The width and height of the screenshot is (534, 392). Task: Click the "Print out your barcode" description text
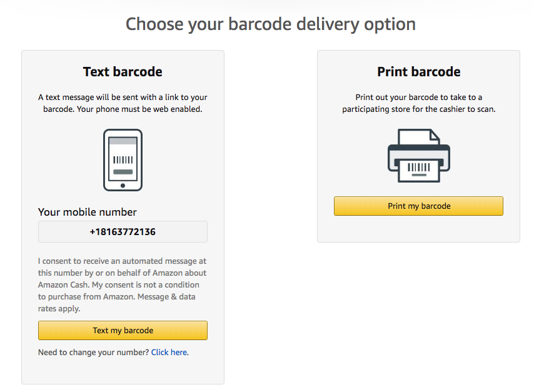coord(418,103)
